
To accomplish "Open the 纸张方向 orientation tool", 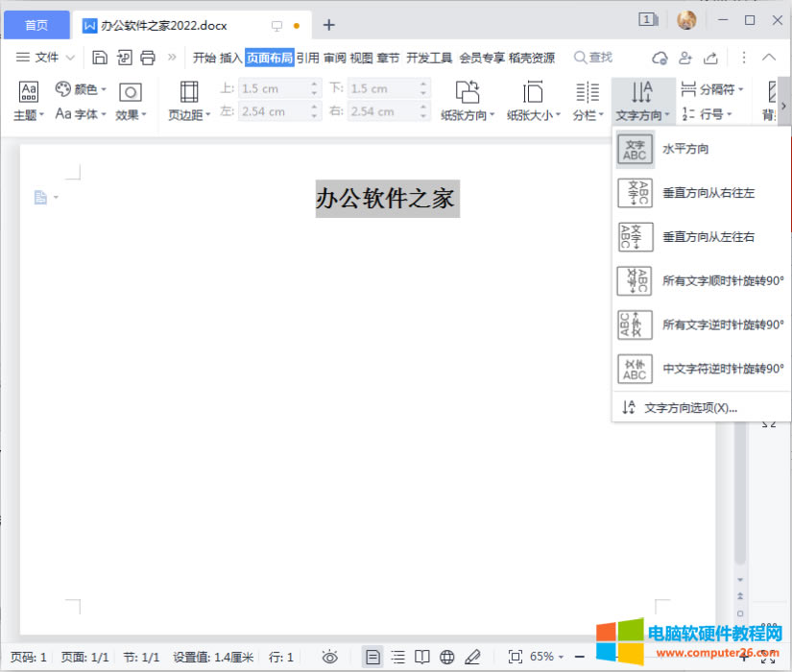I will [468, 101].
